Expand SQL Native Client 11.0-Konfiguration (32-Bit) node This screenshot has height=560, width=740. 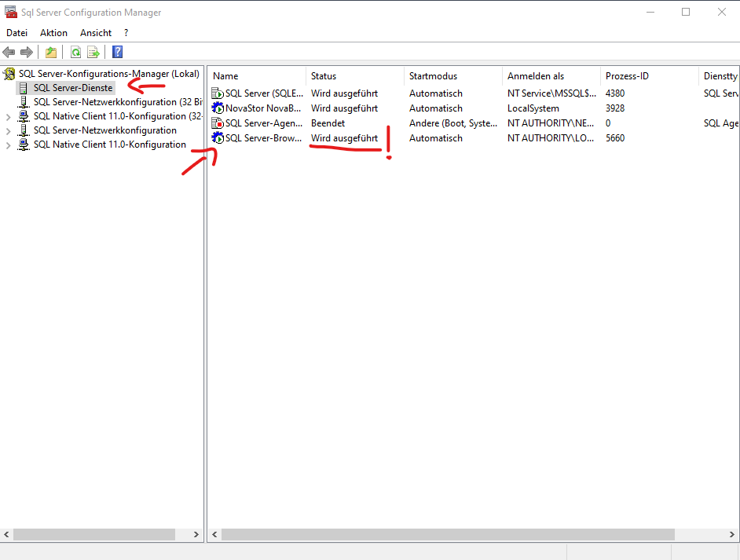pyautogui.click(x=9, y=116)
